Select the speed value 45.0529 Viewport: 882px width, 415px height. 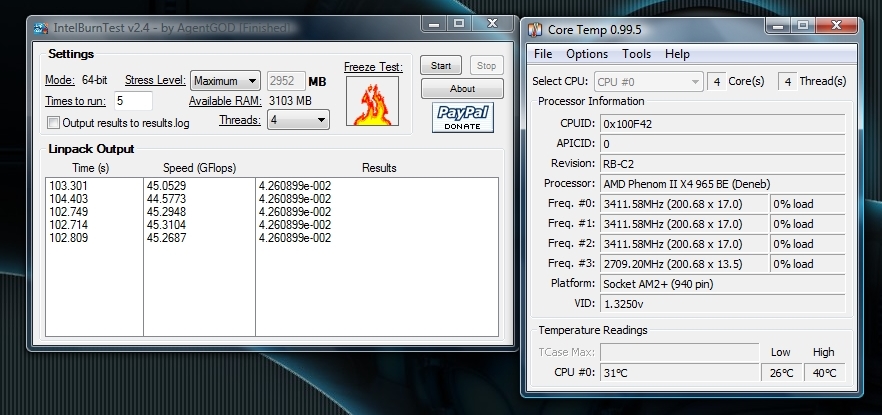(x=166, y=186)
